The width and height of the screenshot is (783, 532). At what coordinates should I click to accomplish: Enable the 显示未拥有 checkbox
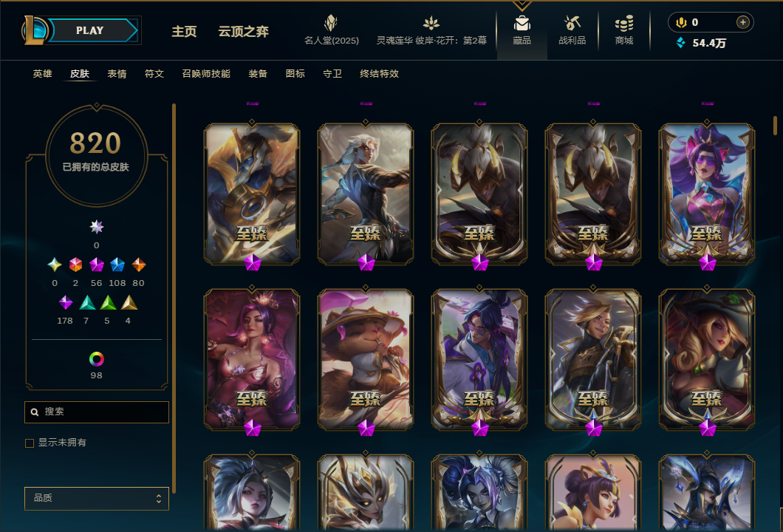click(30, 443)
